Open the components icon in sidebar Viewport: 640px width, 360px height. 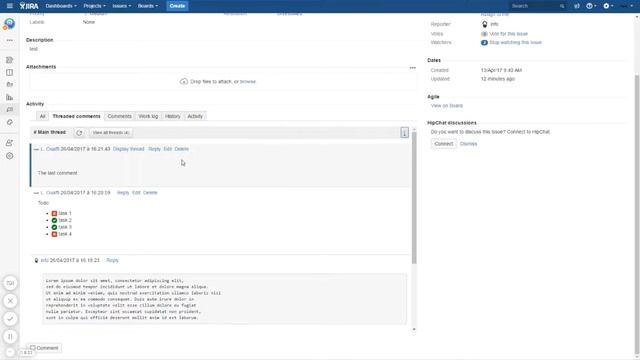pos(9,122)
